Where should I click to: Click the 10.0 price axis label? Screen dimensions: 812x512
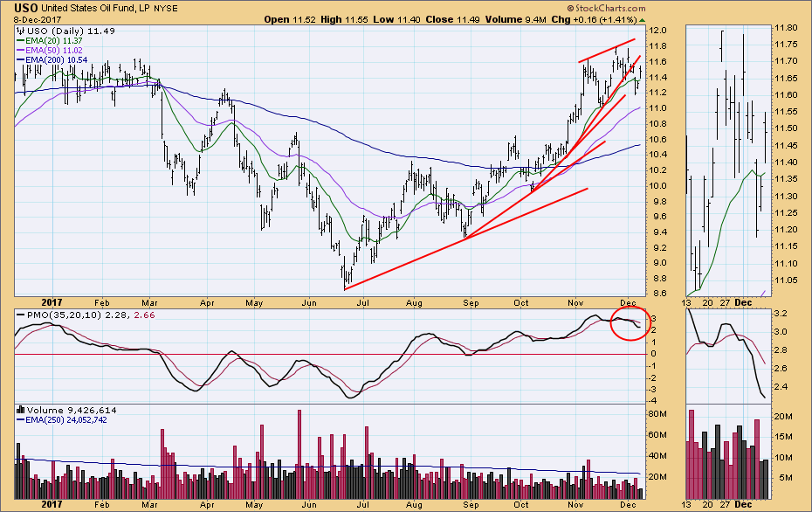click(658, 185)
